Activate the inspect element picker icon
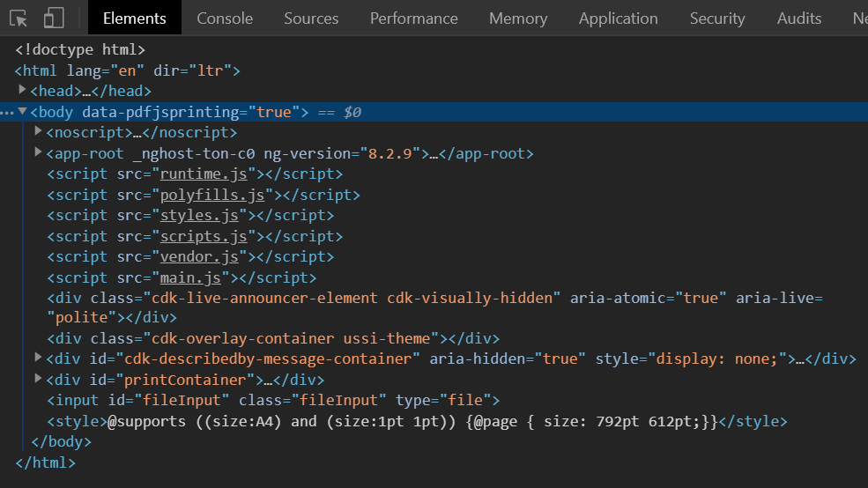 click(19, 18)
